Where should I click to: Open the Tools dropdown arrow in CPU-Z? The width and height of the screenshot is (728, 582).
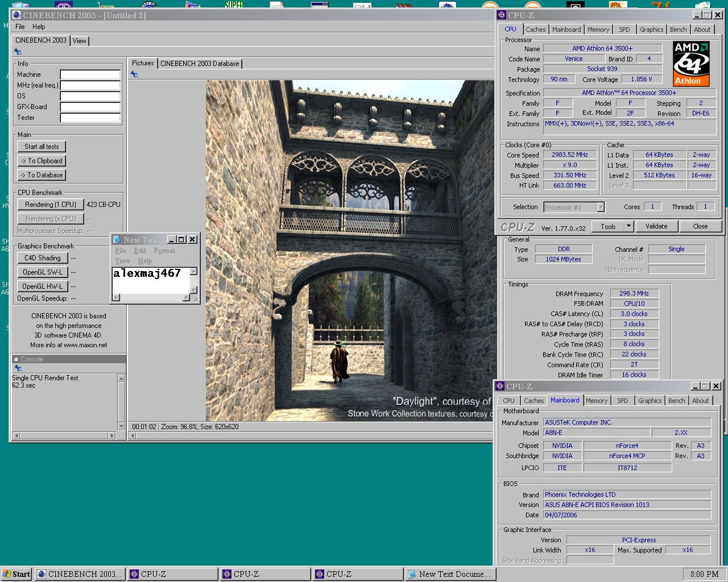click(628, 226)
